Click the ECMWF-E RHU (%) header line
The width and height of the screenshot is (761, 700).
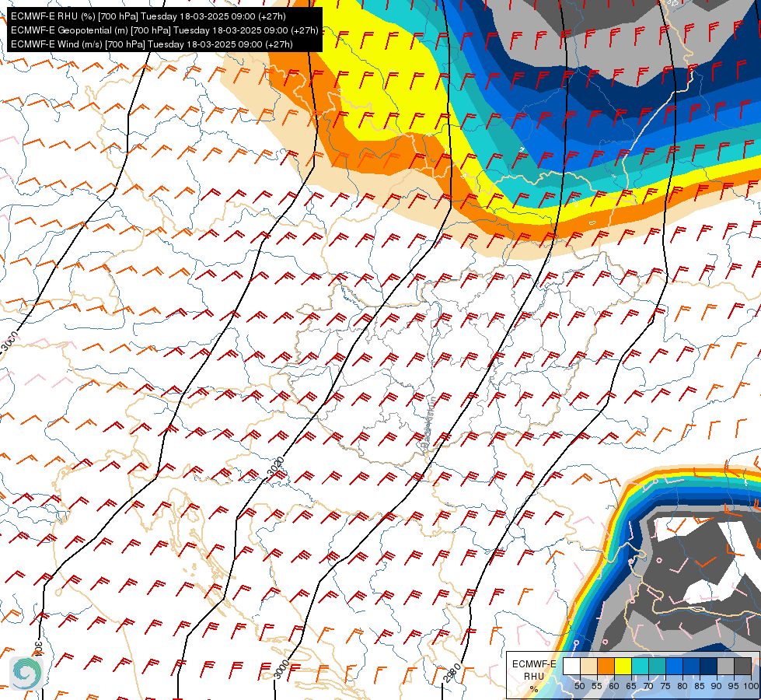148,16
